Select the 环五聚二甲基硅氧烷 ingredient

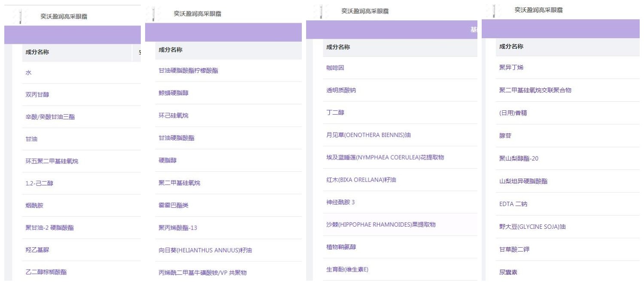[52, 161]
